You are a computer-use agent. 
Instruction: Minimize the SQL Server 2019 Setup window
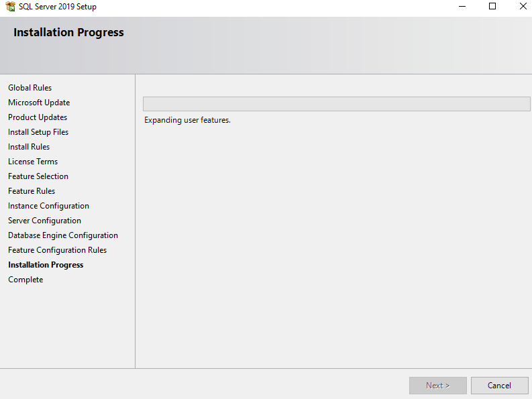coord(462,7)
